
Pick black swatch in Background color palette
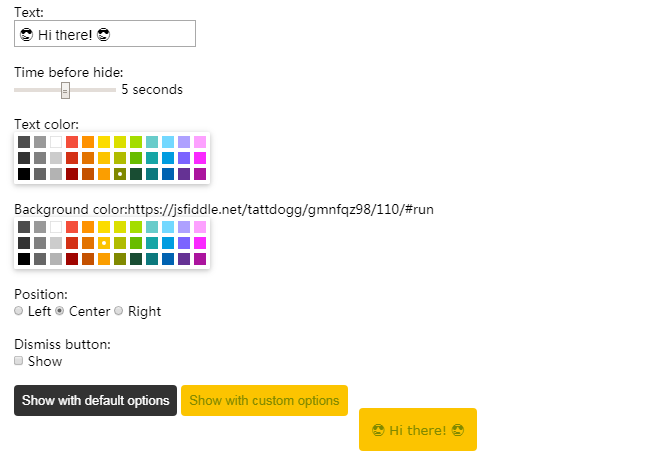click(24, 259)
